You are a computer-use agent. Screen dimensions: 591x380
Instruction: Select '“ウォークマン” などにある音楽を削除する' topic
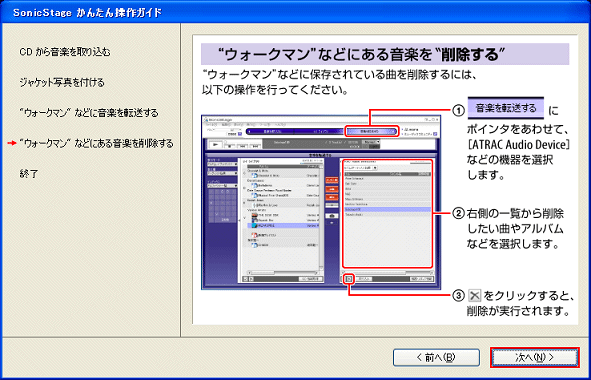point(96,143)
